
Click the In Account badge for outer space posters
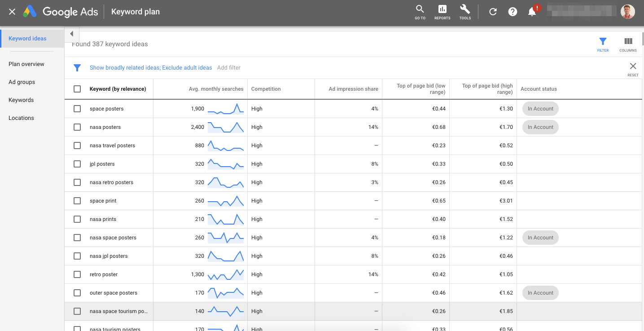(x=540, y=293)
